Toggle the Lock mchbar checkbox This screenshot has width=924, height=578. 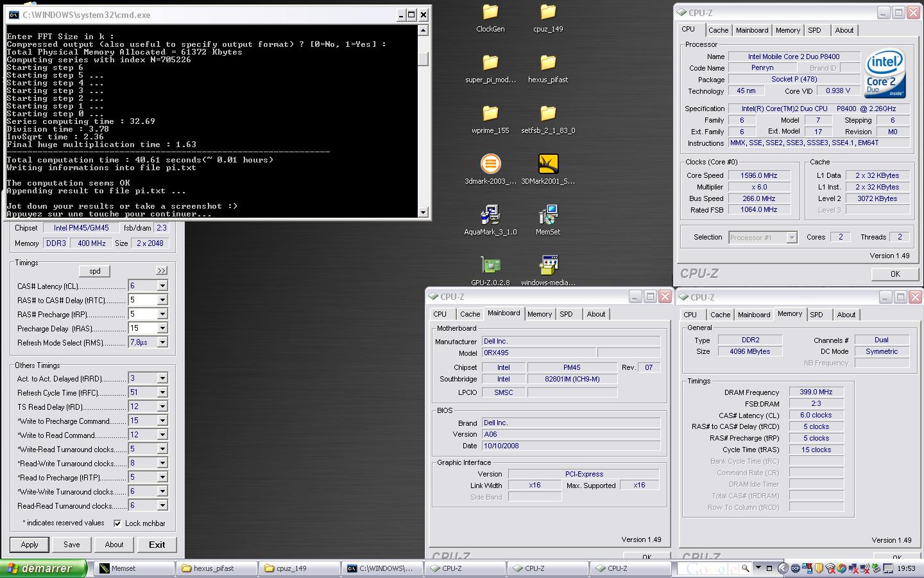pos(117,523)
